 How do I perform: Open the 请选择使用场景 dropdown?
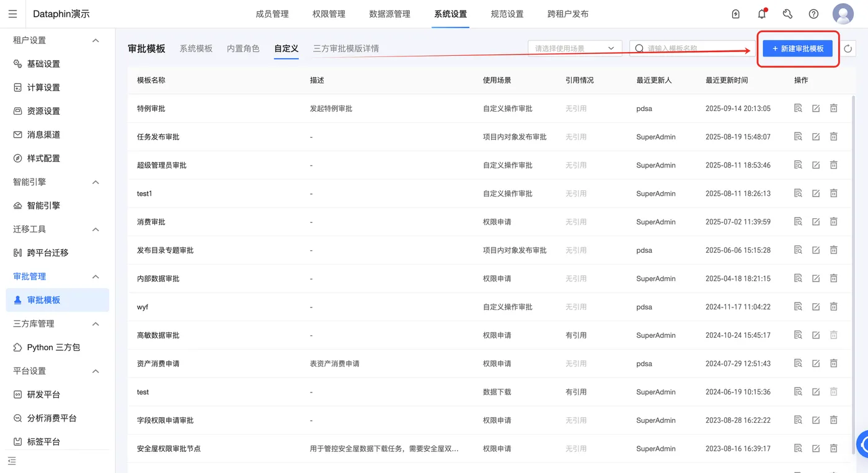575,48
